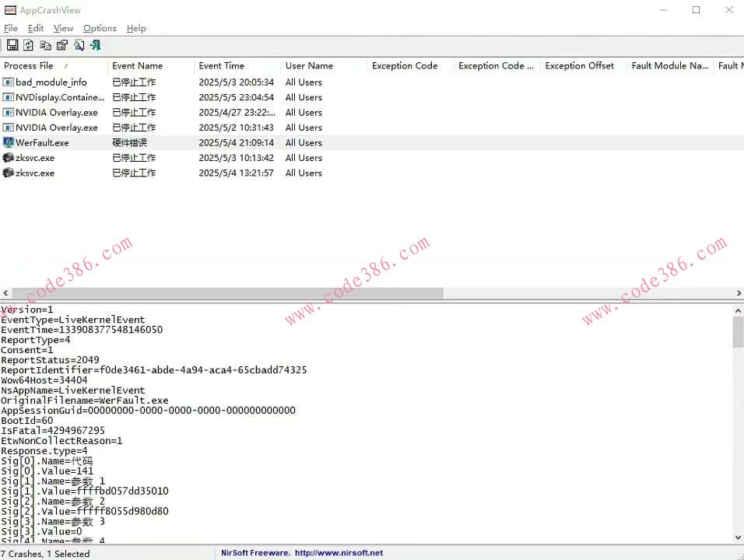Image resolution: width=744 pixels, height=560 pixels.
Task: Click the Save Selected Items toolbar icon
Action: 12,45
